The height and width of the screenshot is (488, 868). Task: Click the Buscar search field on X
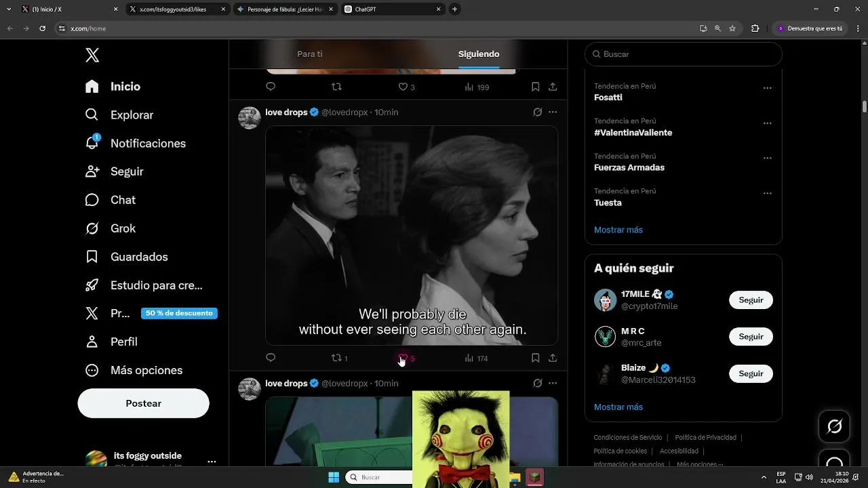(684, 54)
